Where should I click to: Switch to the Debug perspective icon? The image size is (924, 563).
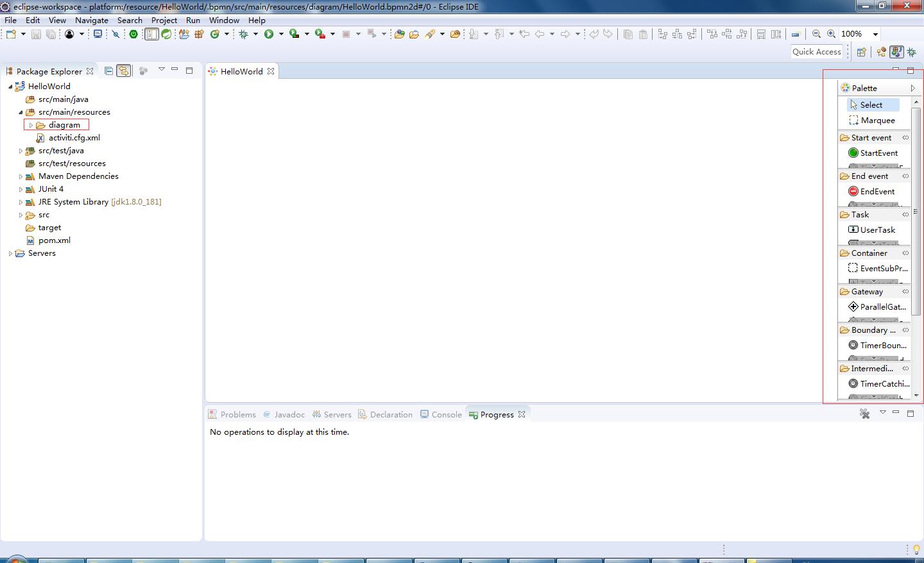coord(912,52)
